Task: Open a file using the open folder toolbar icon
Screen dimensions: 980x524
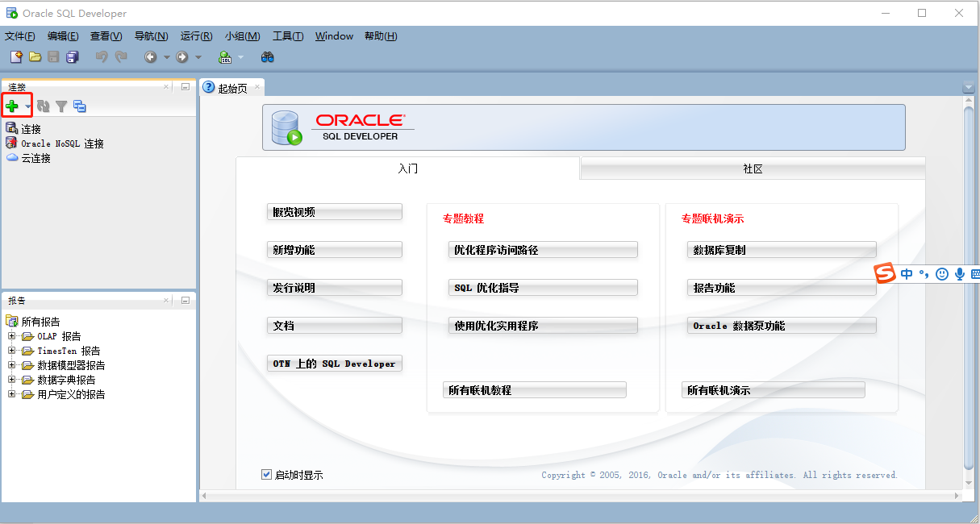Action: [34, 56]
